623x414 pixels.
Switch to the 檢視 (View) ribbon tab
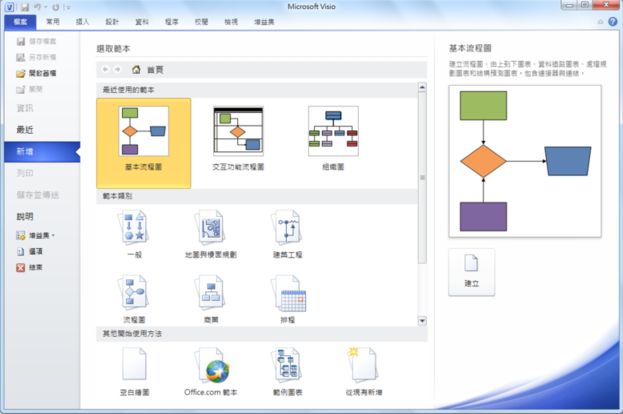click(x=231, y=22)
